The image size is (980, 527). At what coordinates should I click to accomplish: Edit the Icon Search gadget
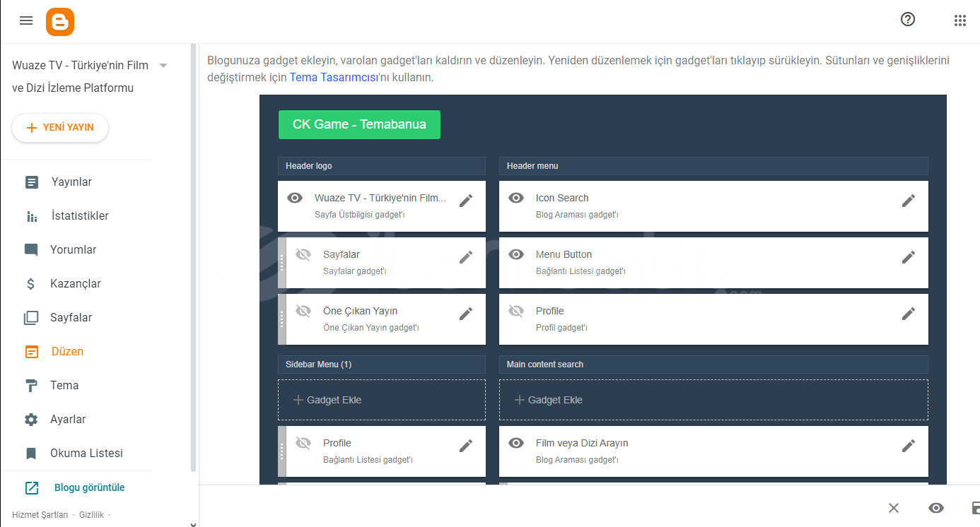[908, 201]
